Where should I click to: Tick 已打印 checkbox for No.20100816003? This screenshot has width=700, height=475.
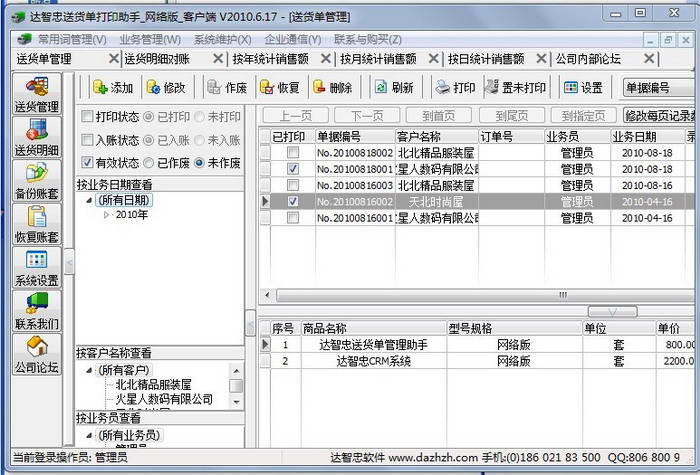[293, 185]
